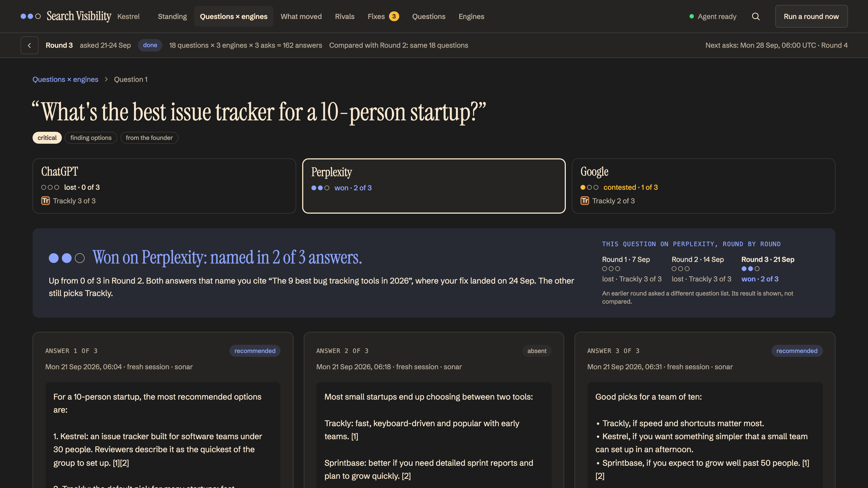The width and height of the screenshot is (868, 488).
Task: Go to the Questions tab
Action: coord(429,16)
